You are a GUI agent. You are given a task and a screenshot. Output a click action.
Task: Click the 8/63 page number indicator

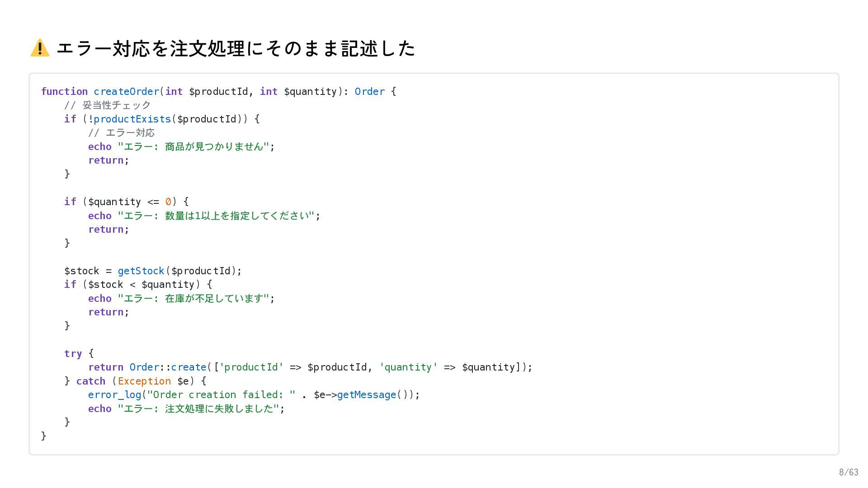pos(848,472)
